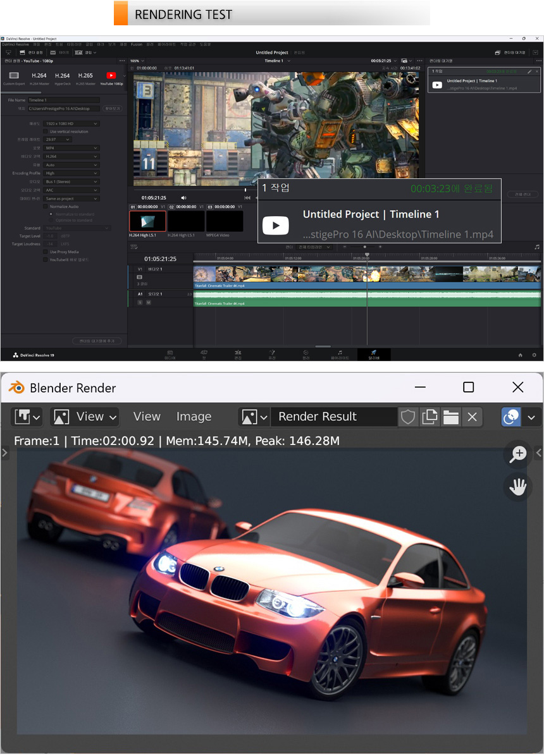The image size is (544, 756).
Task: Toggle the Normalize Audio checkbox
Action: 46,207
